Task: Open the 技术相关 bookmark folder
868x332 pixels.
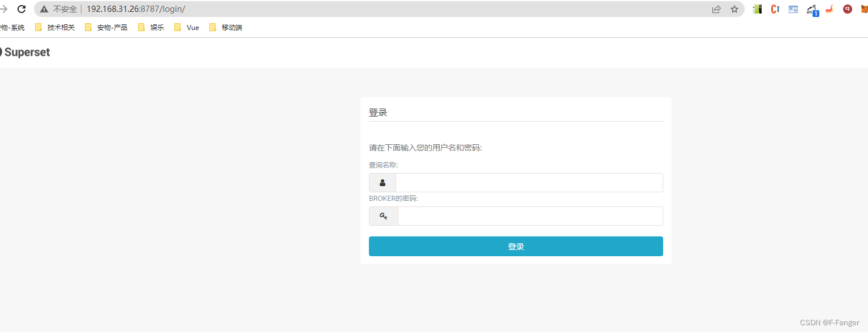Action: pyautogui.click(x=55, y=27)
